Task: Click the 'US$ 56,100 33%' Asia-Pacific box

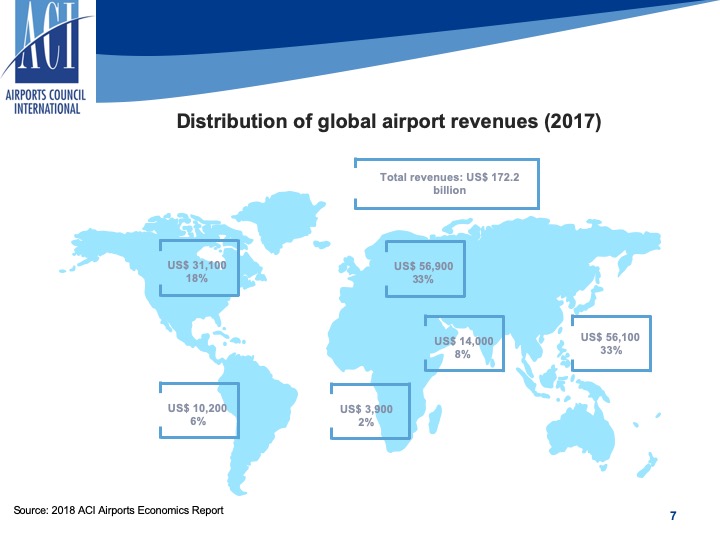Action: tap(611, 343)
